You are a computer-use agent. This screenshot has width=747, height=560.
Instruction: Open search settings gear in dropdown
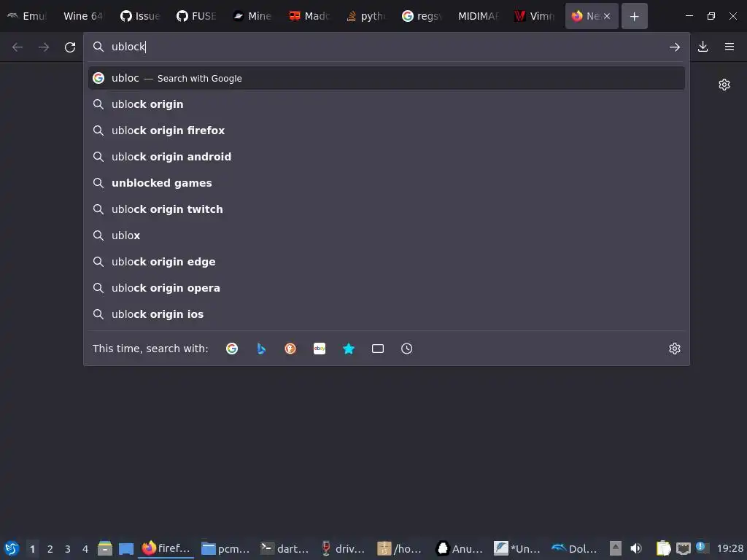(x=675, y=349)
